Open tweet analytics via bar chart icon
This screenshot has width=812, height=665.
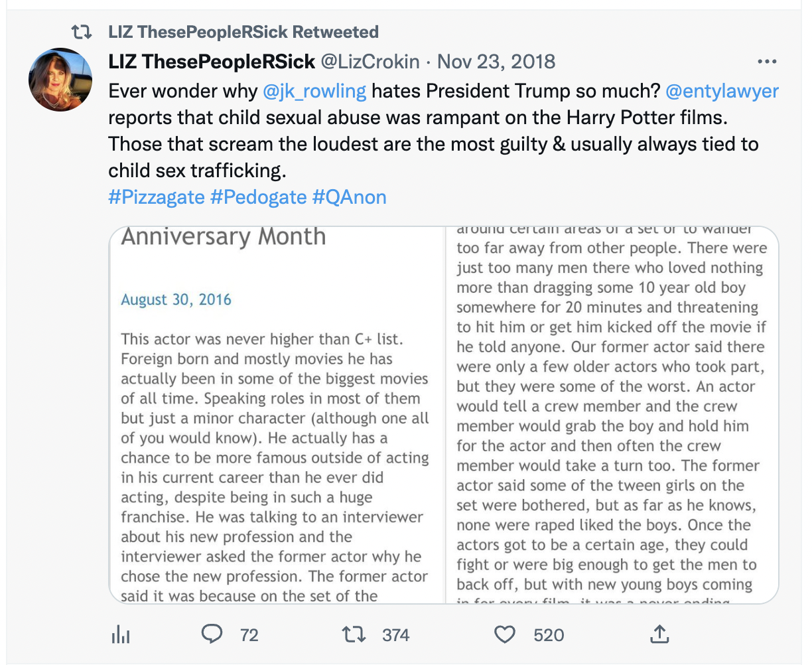point(120,634)
